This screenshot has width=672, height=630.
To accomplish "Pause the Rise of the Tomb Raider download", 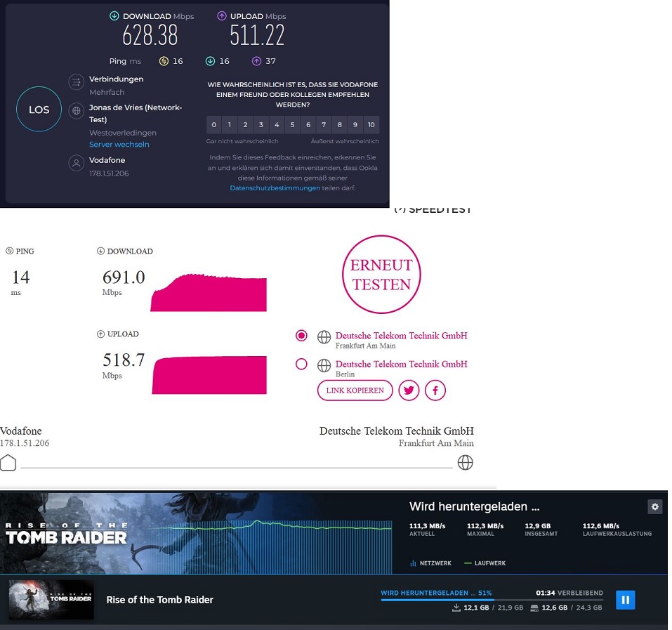I will (x=625, y=600).
